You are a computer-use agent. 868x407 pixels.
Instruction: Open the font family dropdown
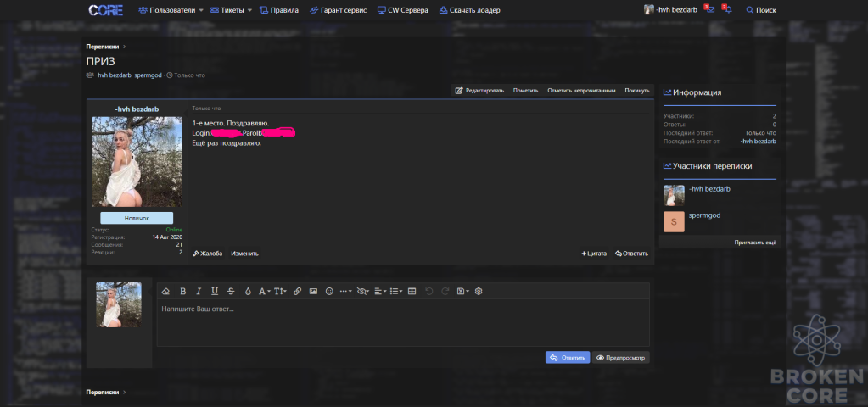point(265,292)
